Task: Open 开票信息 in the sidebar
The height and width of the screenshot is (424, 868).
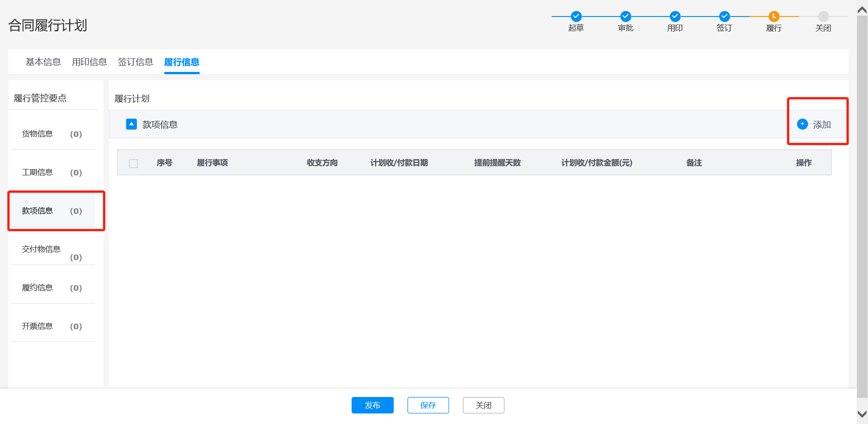Action: click(x=38, y=326)
